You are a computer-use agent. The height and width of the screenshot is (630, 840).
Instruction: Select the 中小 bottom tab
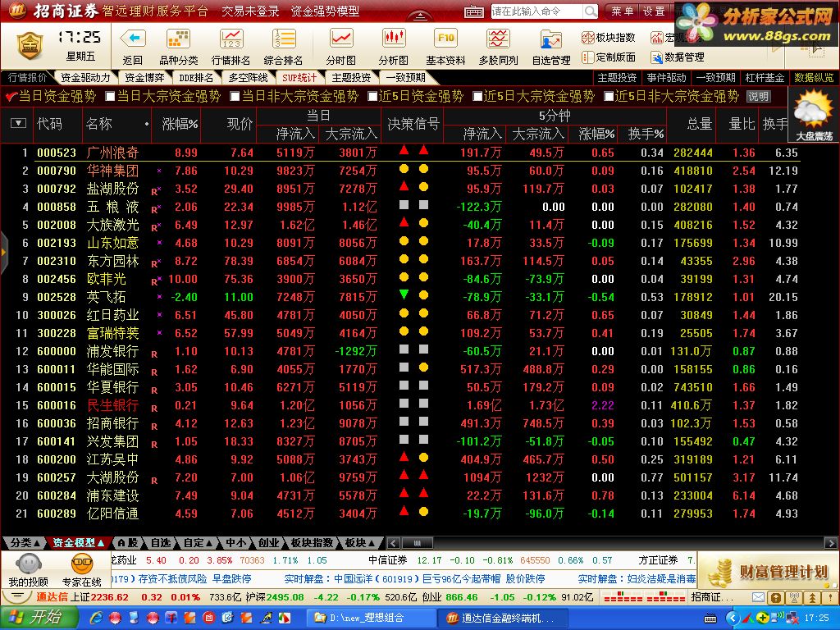pos(235,543)
